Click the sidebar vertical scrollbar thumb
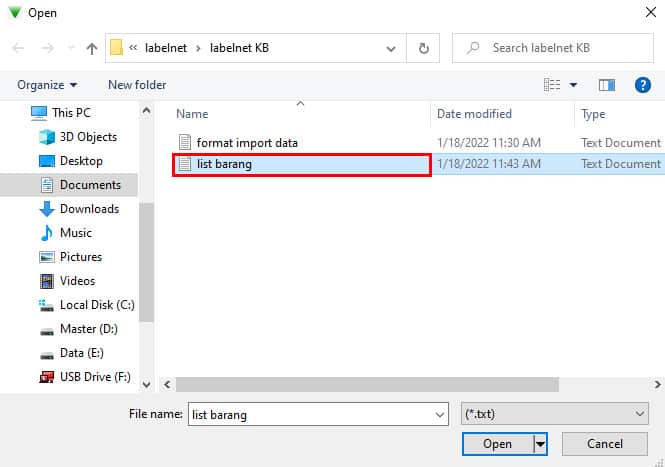 (146, 262)
